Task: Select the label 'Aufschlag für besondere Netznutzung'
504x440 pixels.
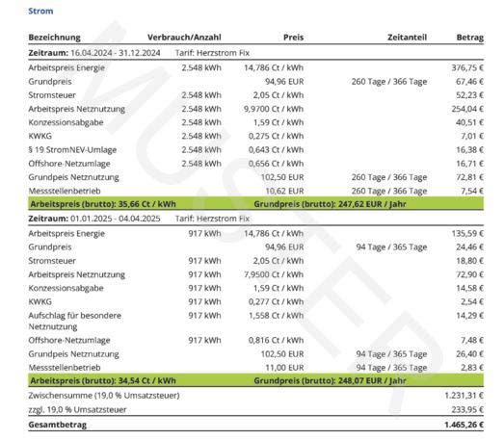Action: coord(74,322)
